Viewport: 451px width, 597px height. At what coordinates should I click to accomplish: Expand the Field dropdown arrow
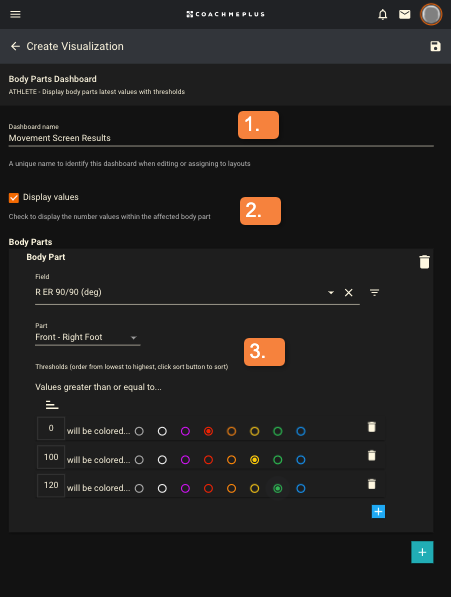(331, 292)
